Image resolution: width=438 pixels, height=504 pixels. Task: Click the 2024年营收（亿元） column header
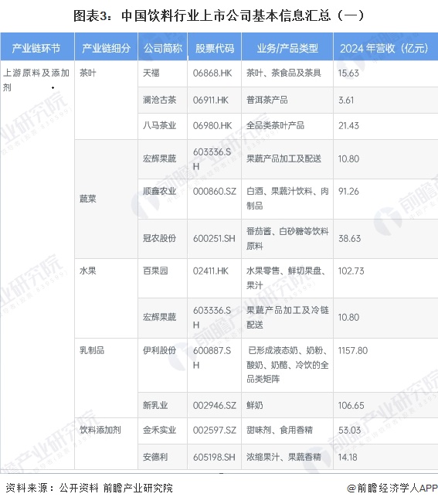(386, 47)
